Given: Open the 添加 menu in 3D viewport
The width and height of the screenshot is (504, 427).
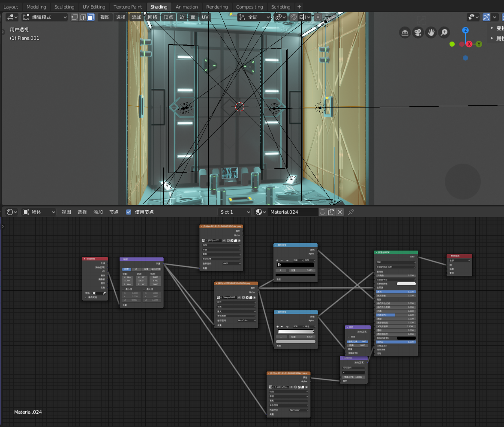Looking at the screenshot, I should (x=137, y=18).
